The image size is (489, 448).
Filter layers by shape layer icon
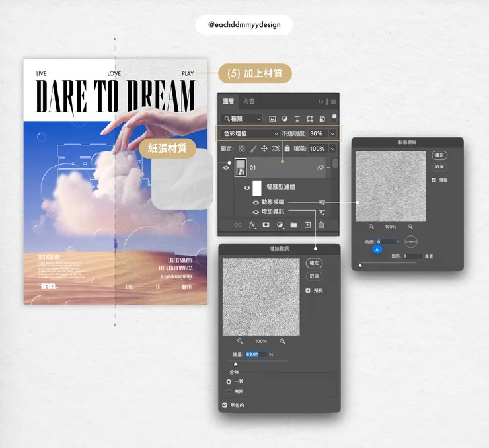[309, 119]
